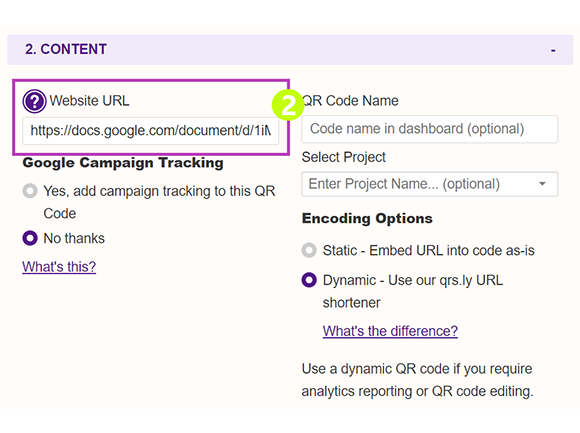Click the Enter Project Name combo box

pos(429,184)
